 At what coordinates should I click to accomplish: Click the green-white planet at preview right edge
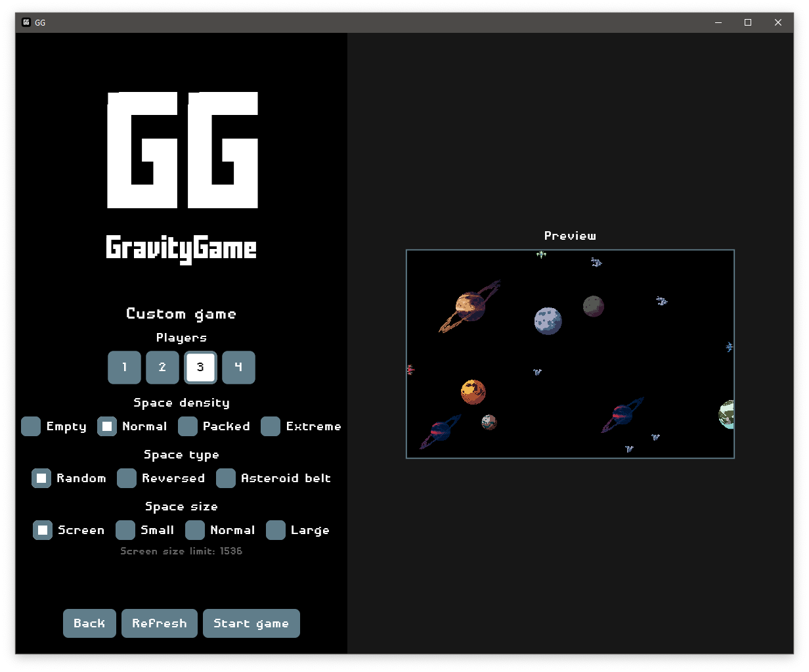[x=726, y=414]
